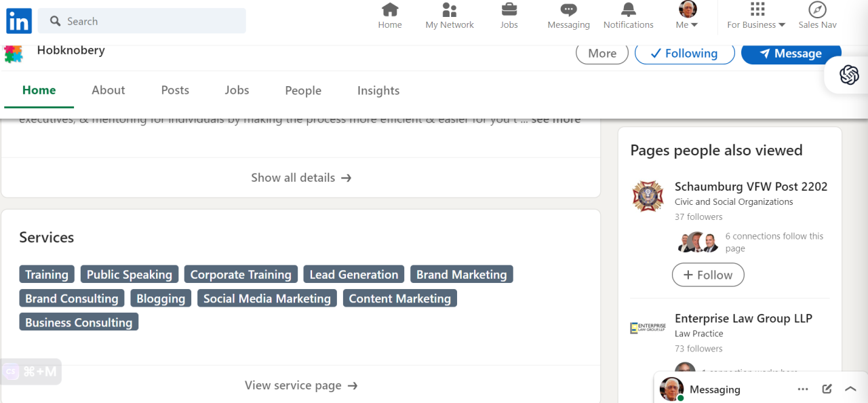Expand the Me profile menu
The image size is (868, 403).
coord(688,16)
